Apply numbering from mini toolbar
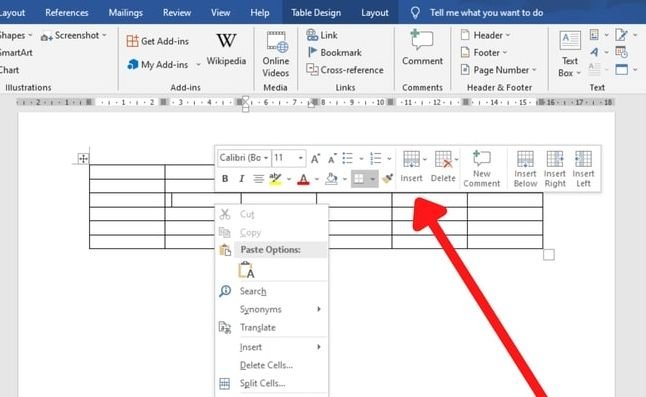Image resolution: width=646 pixels, height=397 pixels. pos(375,159)
